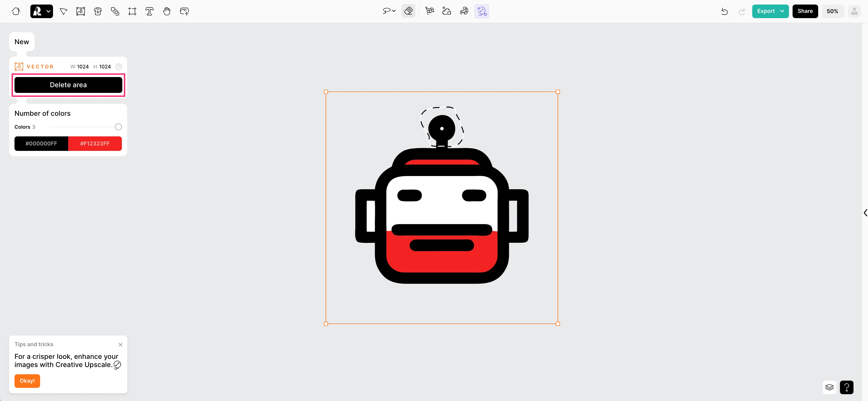The image size is (868, 401).
Task: Select the frame crop tool
Action: (x=132, y=11)
